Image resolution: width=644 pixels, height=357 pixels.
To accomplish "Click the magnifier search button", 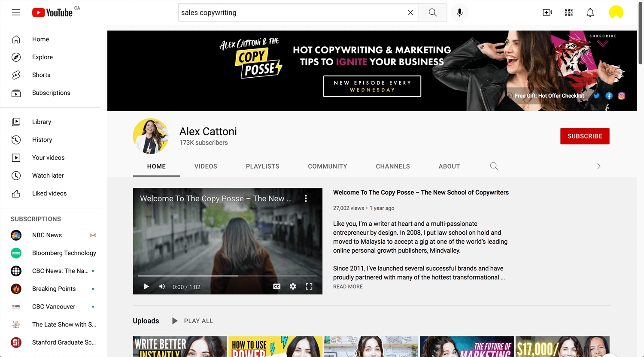I will point(433,12).
